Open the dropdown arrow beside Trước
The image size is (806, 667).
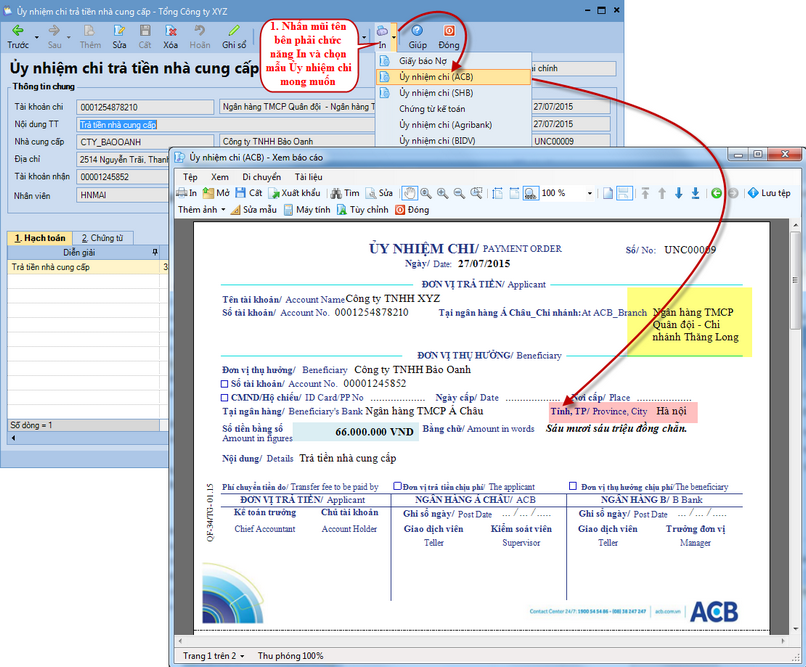click(36, 38)
